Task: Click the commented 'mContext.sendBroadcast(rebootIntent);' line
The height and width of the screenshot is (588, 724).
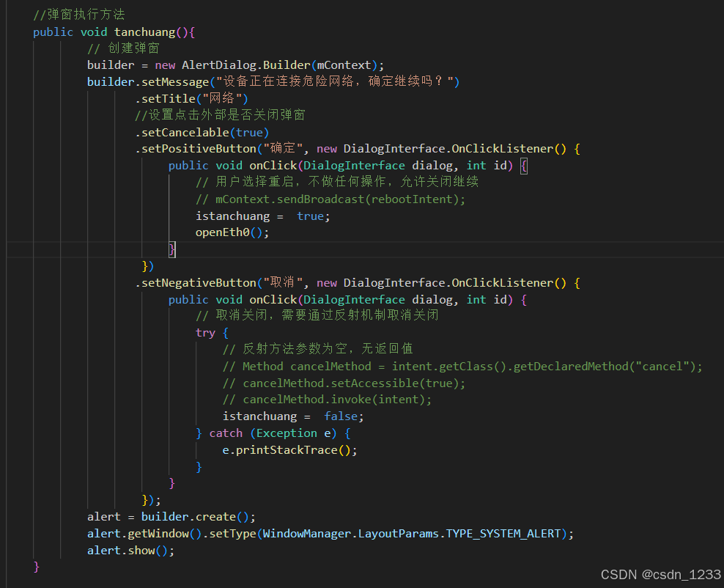Action: [x=330, y=199]
